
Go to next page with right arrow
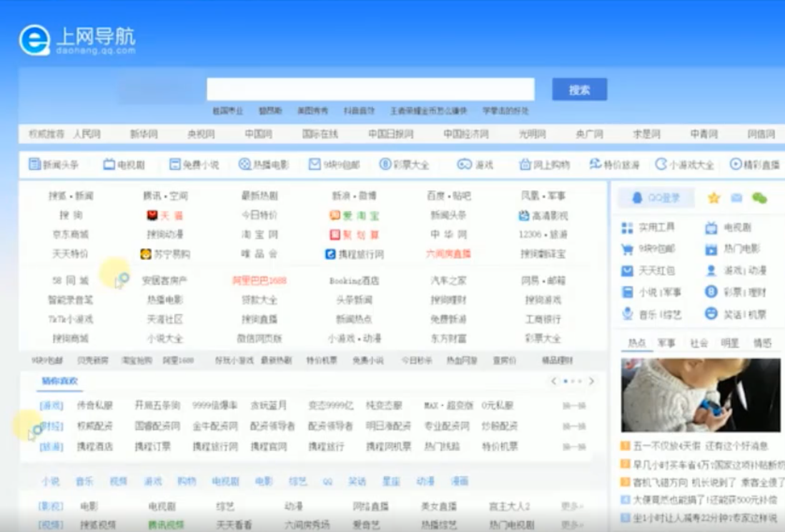591,381
